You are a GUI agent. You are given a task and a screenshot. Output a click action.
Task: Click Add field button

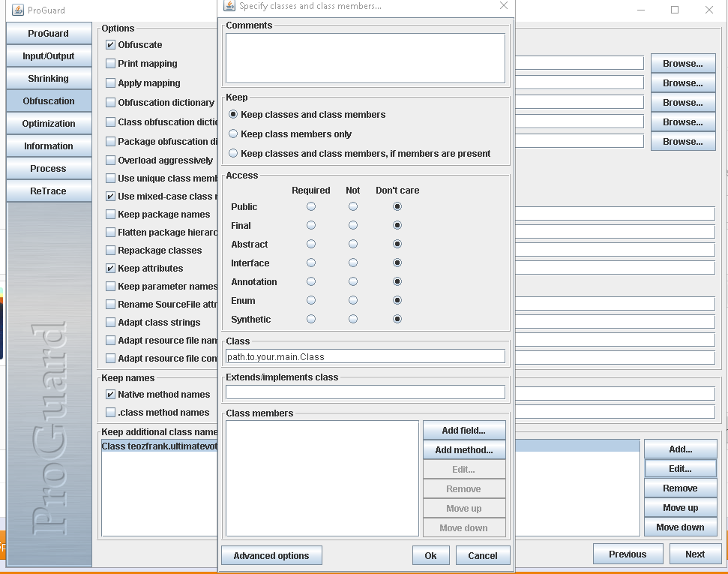[464, 431]
